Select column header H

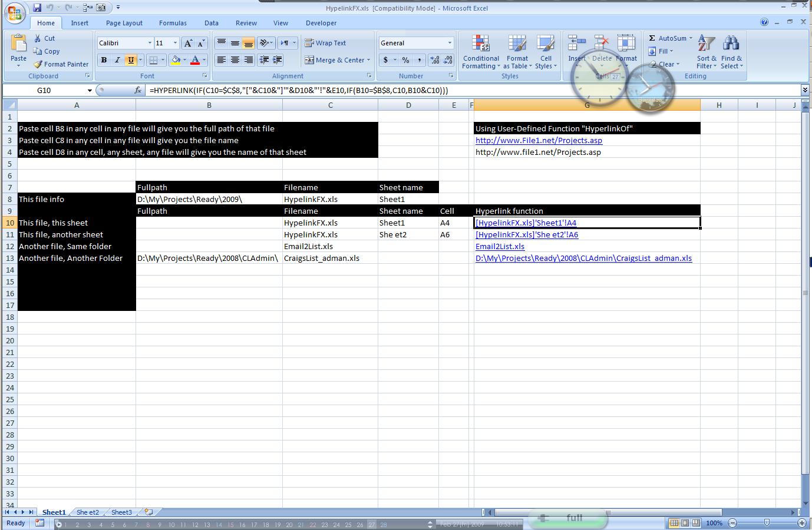[719, 105]
